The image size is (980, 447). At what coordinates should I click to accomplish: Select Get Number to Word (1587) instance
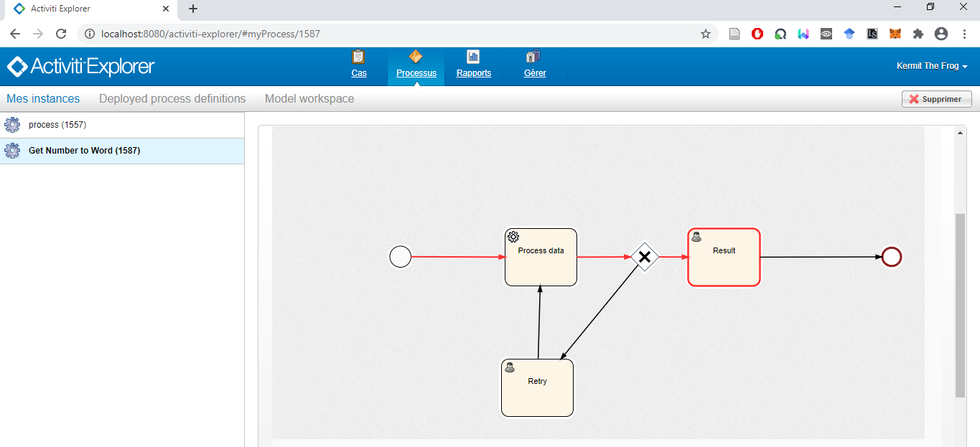(84, 151)
